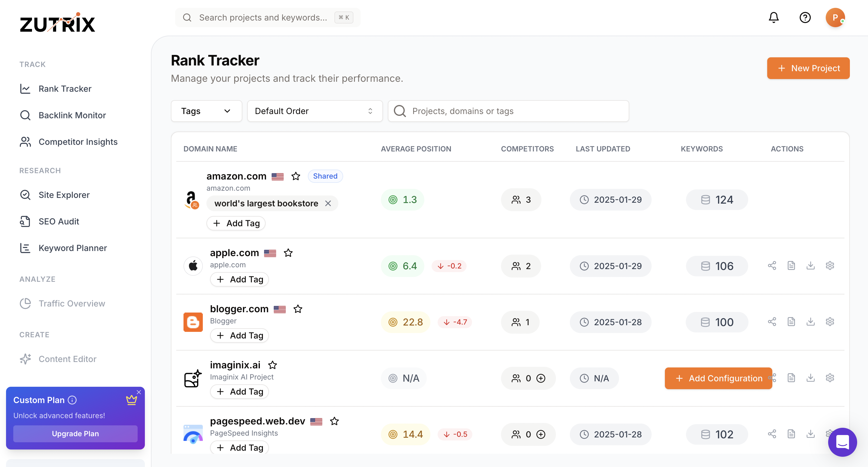The height and width of the screenshot is (467, 868).
Task: Create a New Project
Action: point(808,68)
